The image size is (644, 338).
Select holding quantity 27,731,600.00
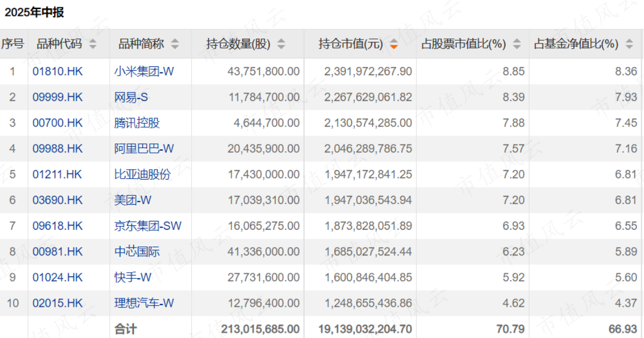point(263,277)
